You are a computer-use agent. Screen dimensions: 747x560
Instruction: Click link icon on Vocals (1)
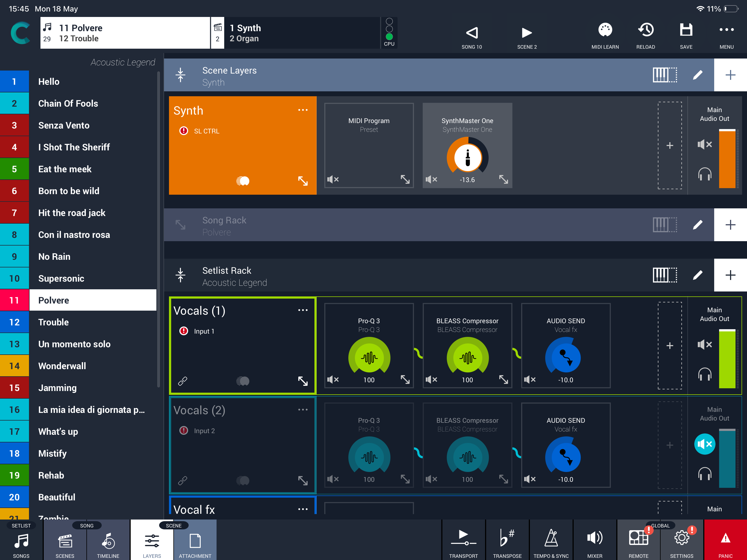(183, 381)
